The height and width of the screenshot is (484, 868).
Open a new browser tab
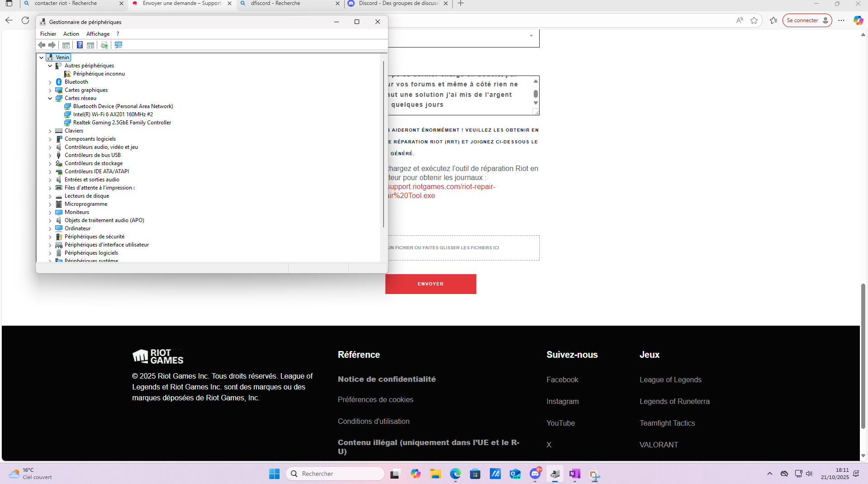coord(460,4)
